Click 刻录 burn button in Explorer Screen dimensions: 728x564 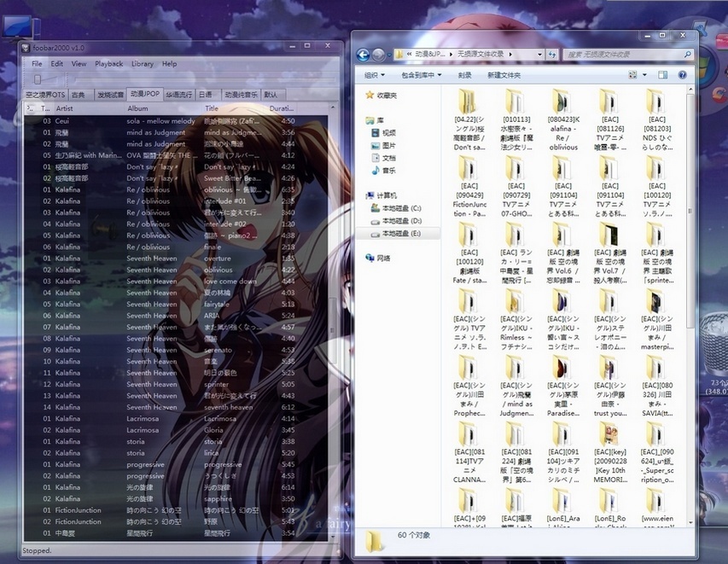464,75
